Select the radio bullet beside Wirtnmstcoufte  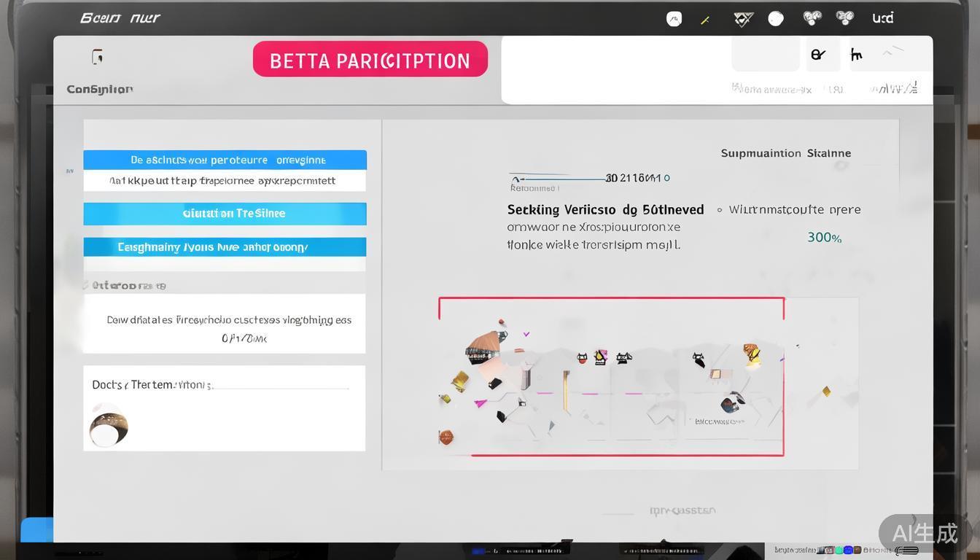719,210
